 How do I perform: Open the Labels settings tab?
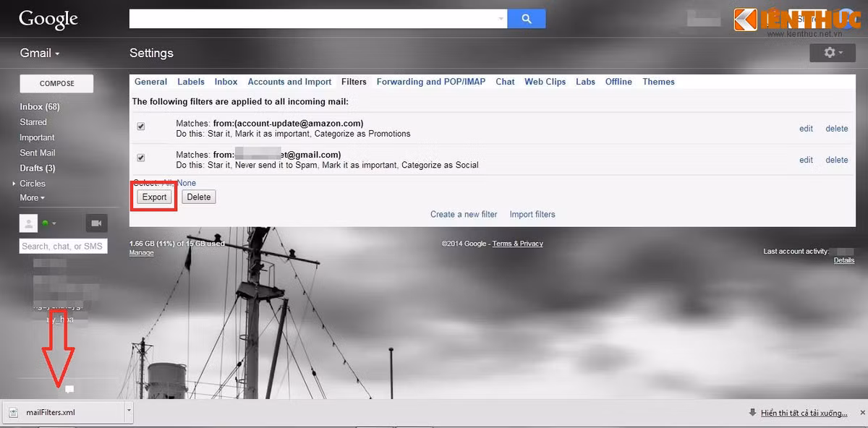tap(191, 82)
